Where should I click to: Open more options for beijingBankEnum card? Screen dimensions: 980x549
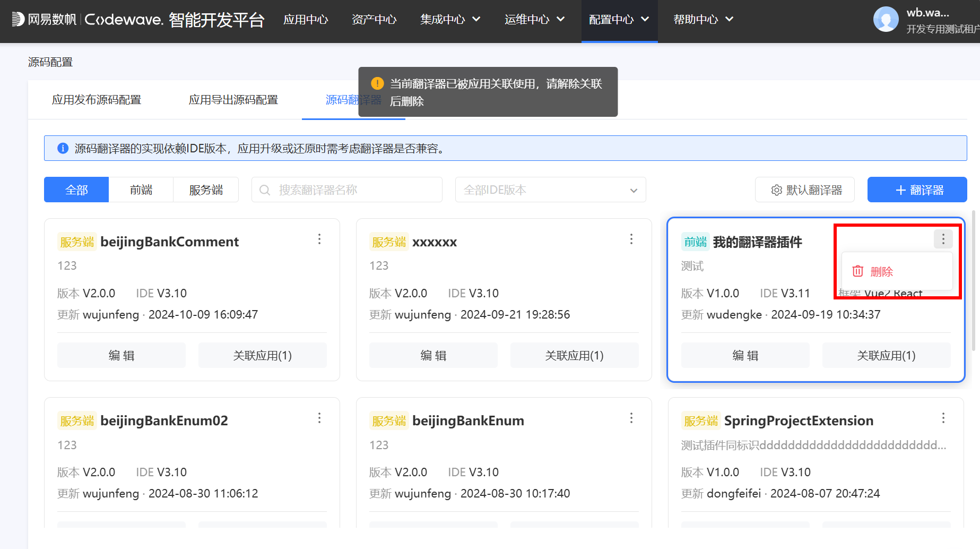pyautogui.click(x=631, y=418)
